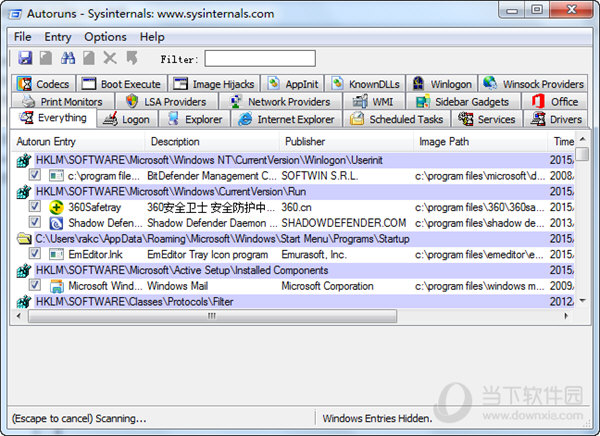Sort by the Time column header
This screenshot has height=436, width=600.
click(x=562, y=142)
